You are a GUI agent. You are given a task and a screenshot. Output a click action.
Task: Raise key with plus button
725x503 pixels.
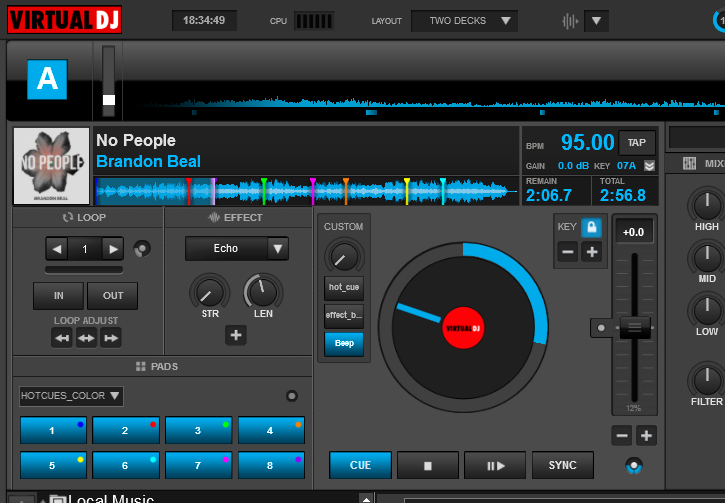coord(591,252)
